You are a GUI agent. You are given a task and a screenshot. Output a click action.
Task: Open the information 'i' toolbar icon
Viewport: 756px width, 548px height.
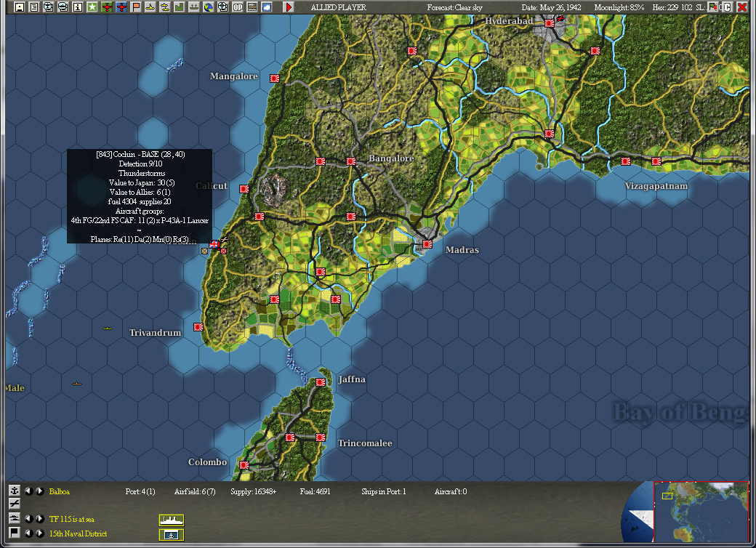click(x=77, y=7)
